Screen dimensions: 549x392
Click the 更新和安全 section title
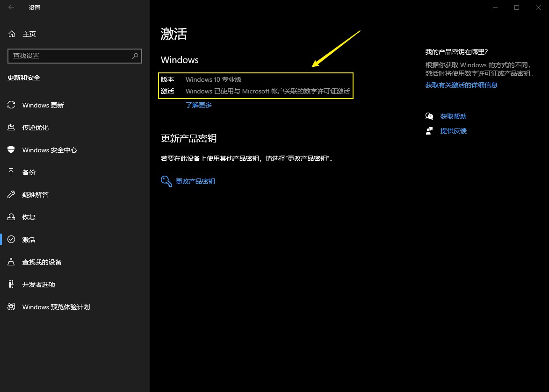pyautogui.click(x=24, y=78)
